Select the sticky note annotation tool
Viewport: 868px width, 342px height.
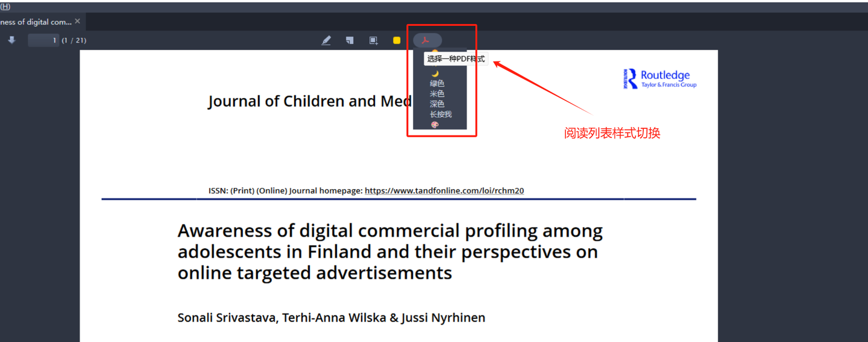tap(350, 40)
